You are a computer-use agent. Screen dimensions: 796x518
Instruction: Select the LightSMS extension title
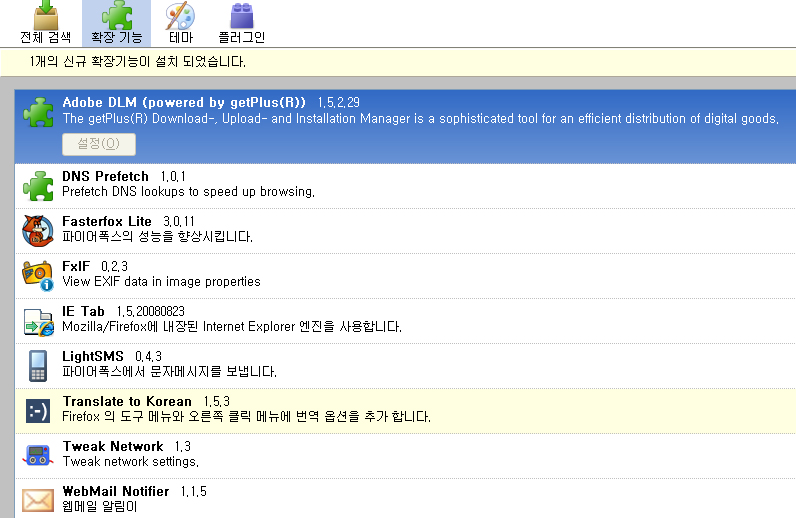(x=93, y=356)
